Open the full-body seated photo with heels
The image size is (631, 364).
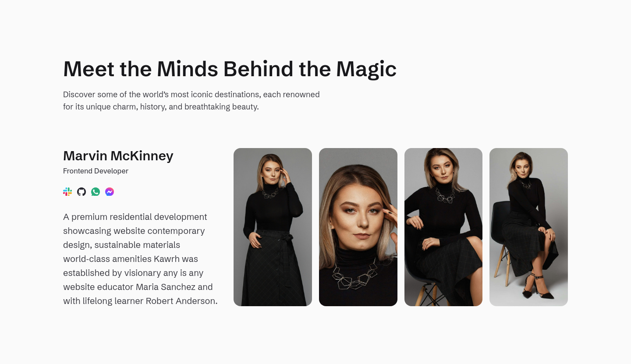pos(528,227)
